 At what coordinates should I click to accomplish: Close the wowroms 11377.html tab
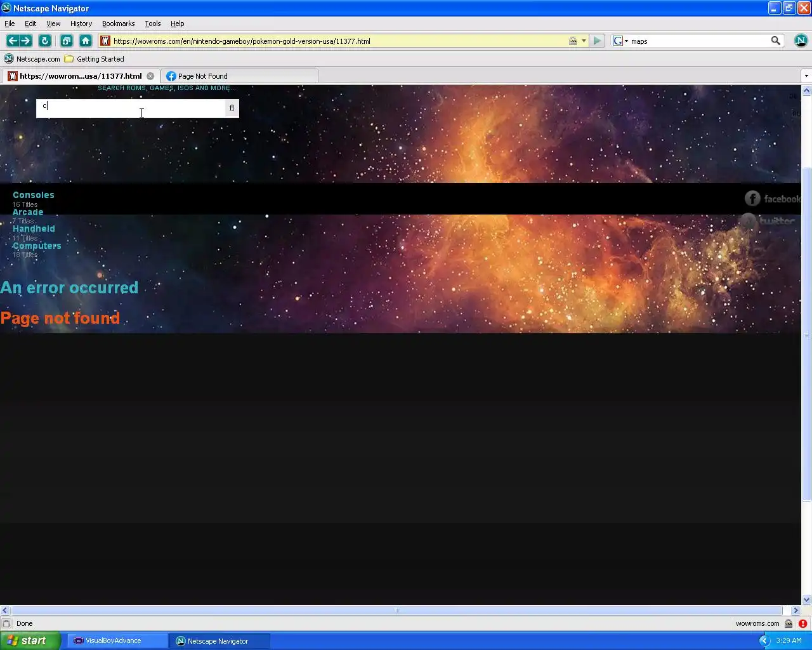[150, 76]
